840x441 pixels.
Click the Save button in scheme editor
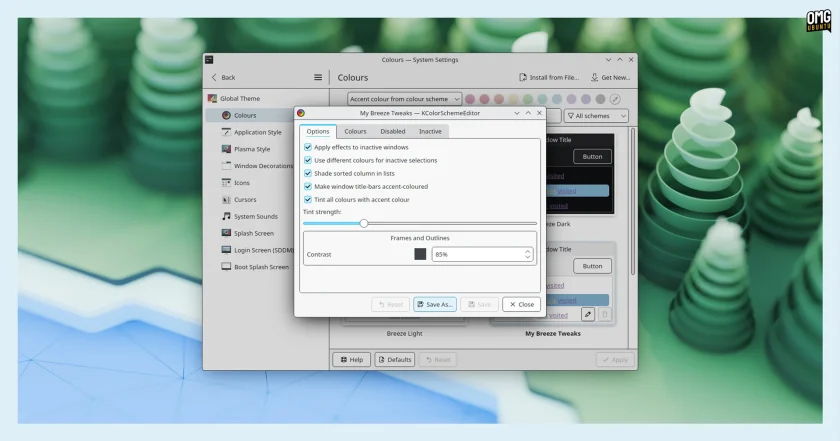tap(479, 304)
